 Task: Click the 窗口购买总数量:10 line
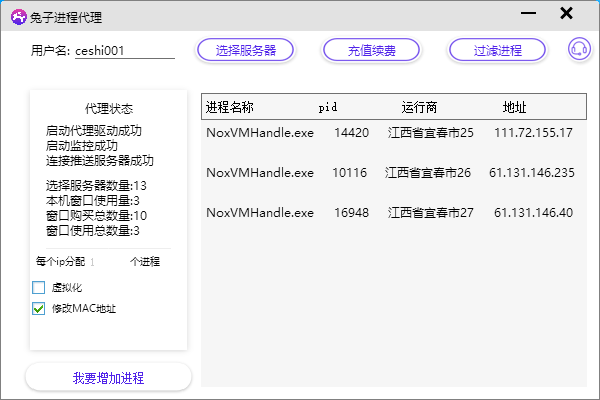(96, 216)
